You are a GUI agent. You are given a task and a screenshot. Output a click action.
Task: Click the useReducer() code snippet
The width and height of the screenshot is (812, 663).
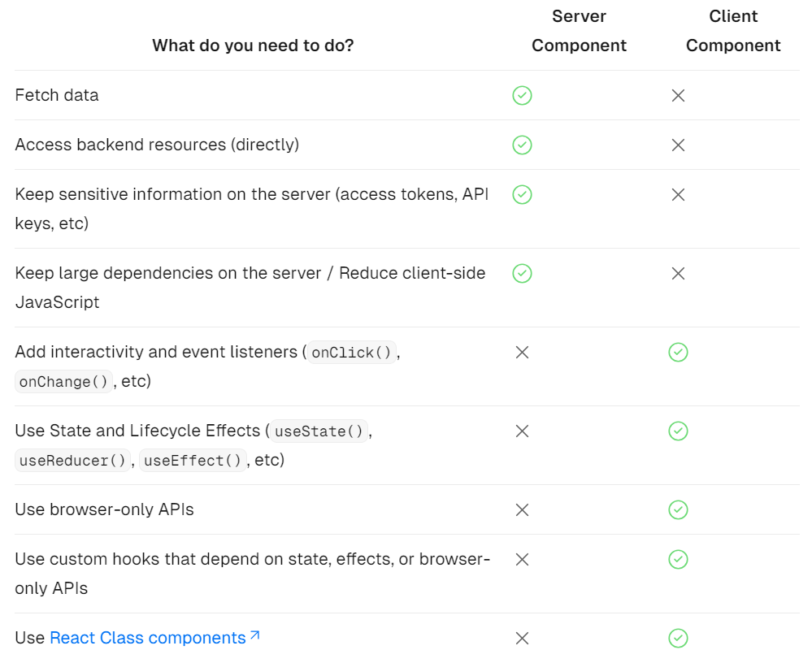(73, 461)
